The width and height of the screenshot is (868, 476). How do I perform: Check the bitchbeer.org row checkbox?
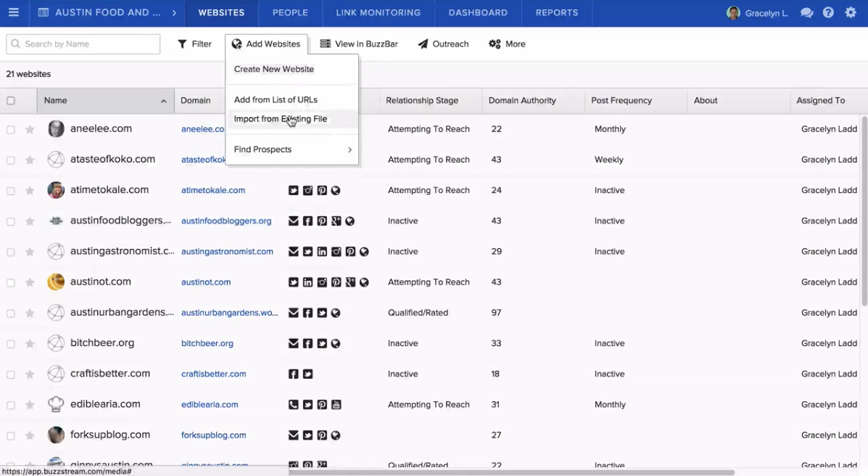tap(11, 344)
